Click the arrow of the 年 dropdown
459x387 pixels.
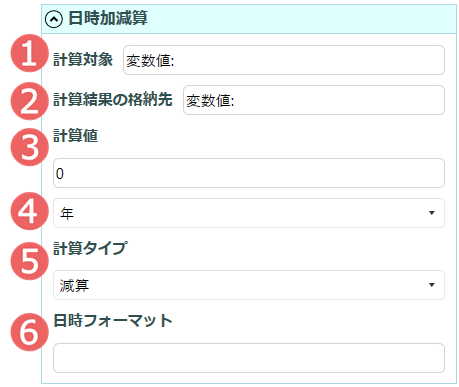click(432, 213)
